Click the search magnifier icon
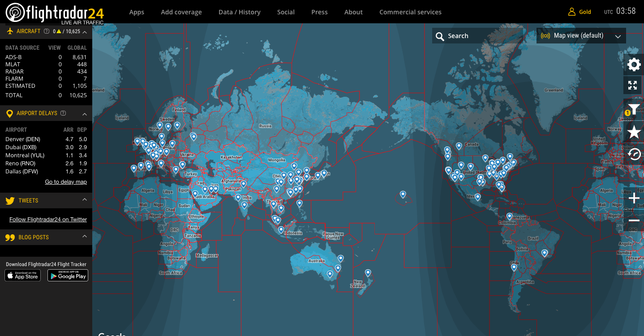 tap(440, 36)
